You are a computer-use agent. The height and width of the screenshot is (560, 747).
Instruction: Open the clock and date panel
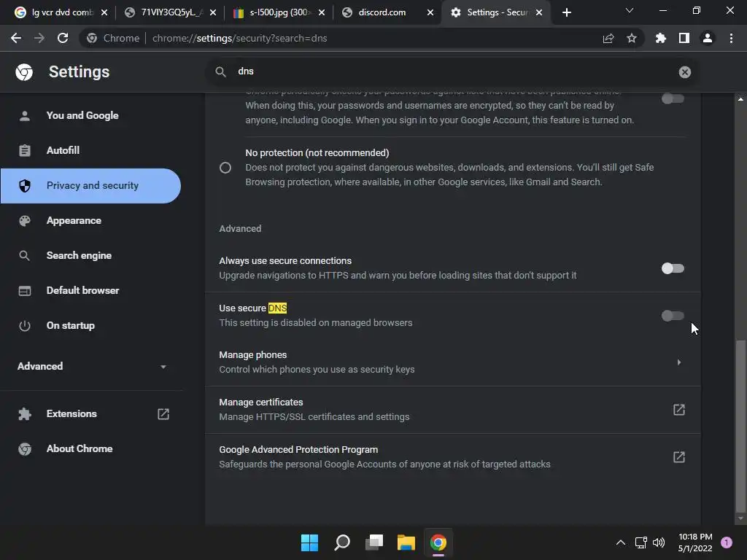[695, 542]
